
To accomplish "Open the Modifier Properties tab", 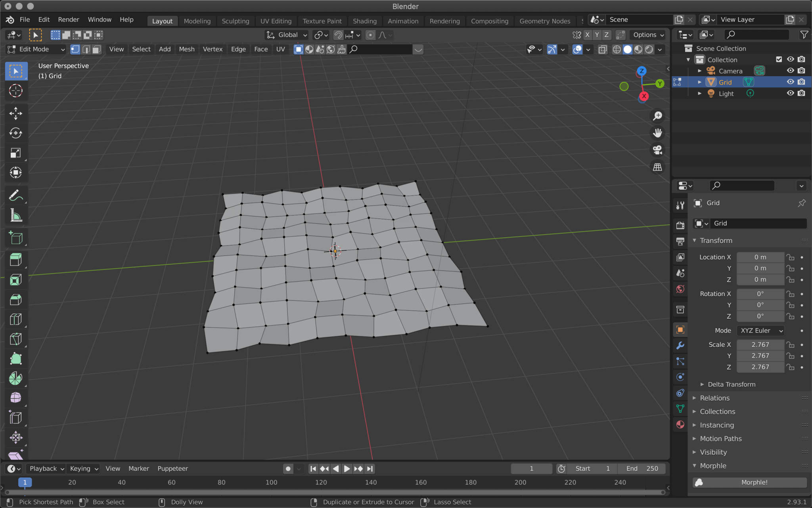I will click(680, 346).
